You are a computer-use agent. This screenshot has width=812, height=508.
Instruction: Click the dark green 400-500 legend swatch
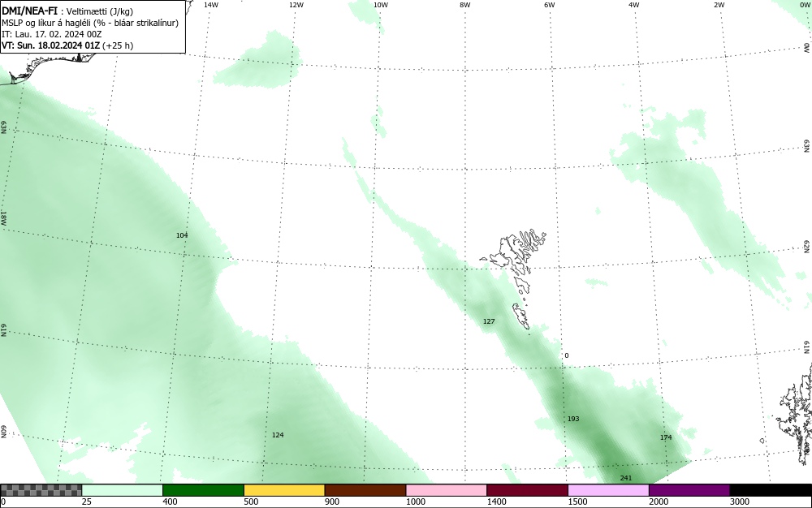203,490
